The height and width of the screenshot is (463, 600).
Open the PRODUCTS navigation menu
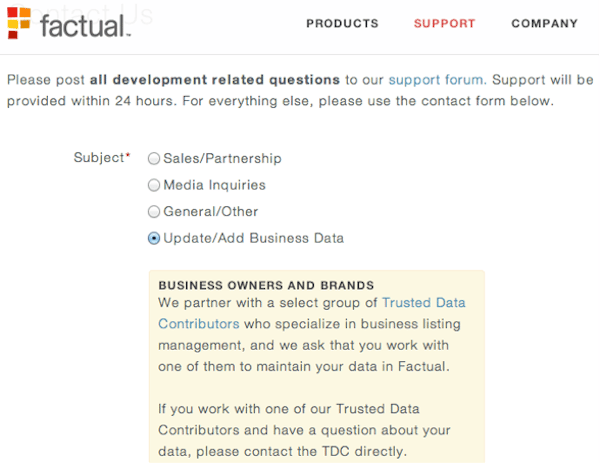tap(342, 24)
